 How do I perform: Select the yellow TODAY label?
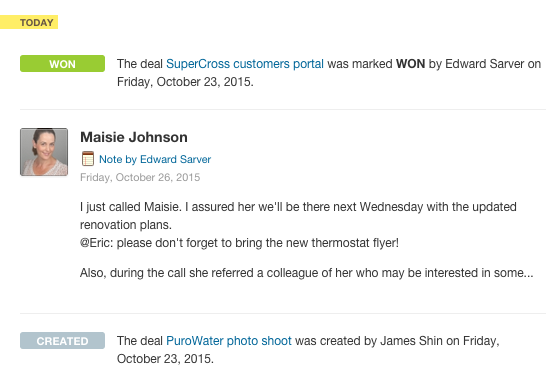tap(29, 22)
